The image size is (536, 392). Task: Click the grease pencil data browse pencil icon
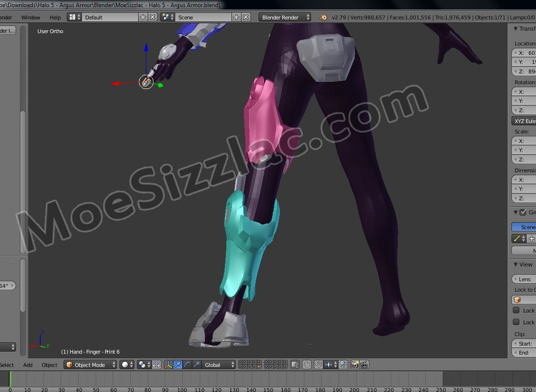tap(519, 239)
